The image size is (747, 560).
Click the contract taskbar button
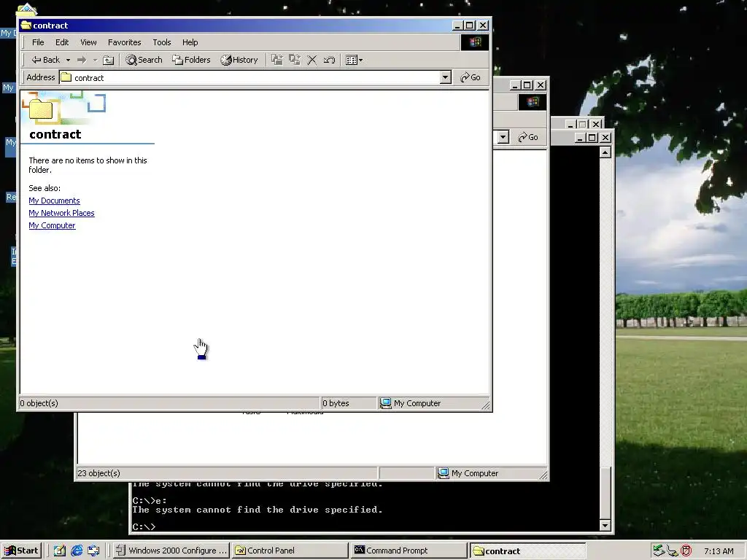tap(527, 551)
